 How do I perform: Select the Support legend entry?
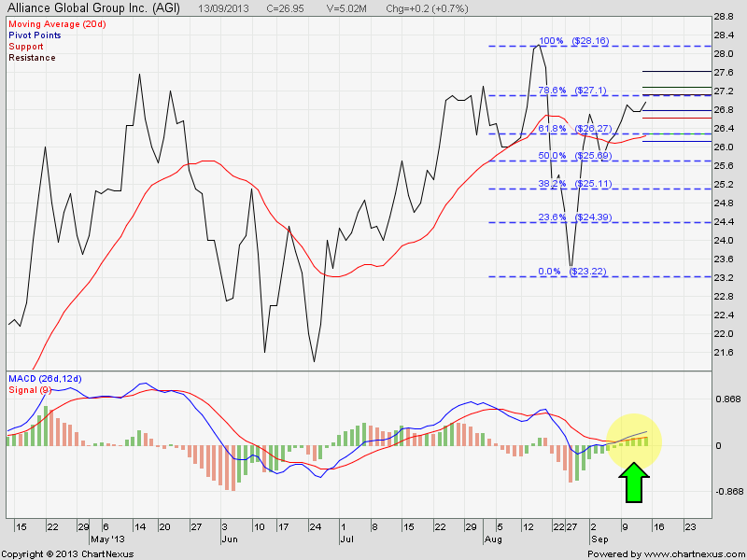(26, 47)
